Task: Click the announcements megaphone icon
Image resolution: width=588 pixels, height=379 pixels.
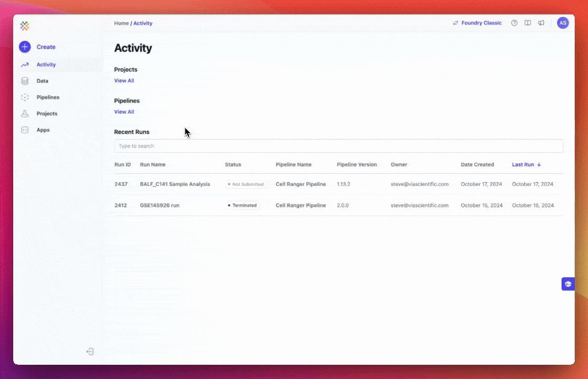Action: click(541, 23)
